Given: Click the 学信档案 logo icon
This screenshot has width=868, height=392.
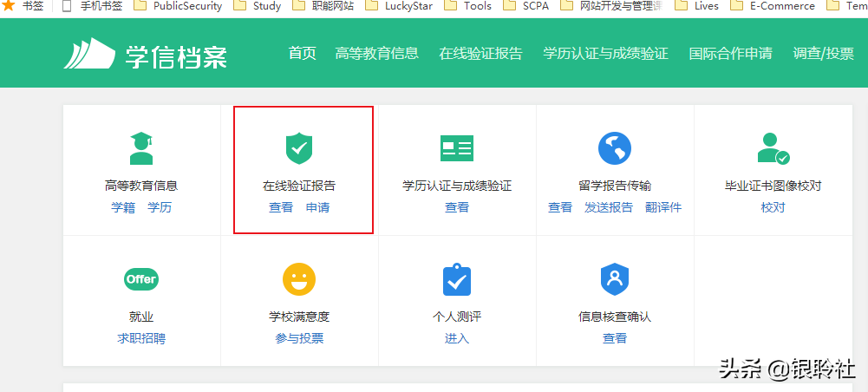Looking at the screenshot, I should tap(89, 53).
